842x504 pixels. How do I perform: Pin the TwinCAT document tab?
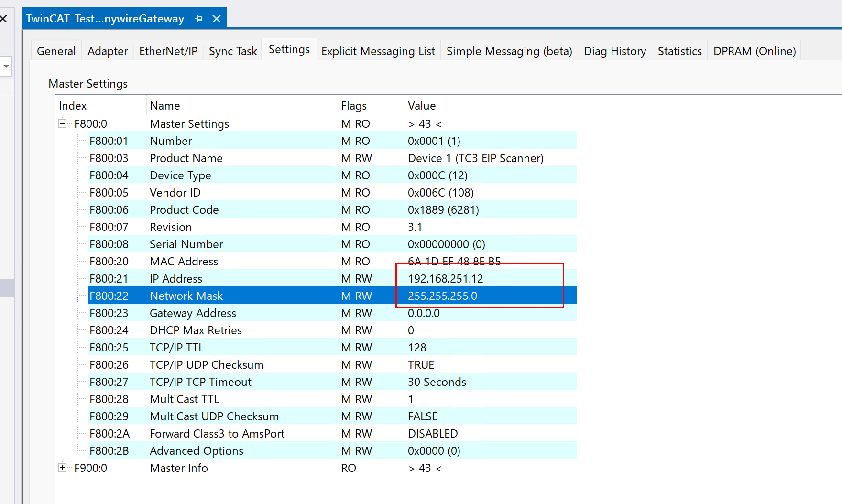click(x=199, y=19)
